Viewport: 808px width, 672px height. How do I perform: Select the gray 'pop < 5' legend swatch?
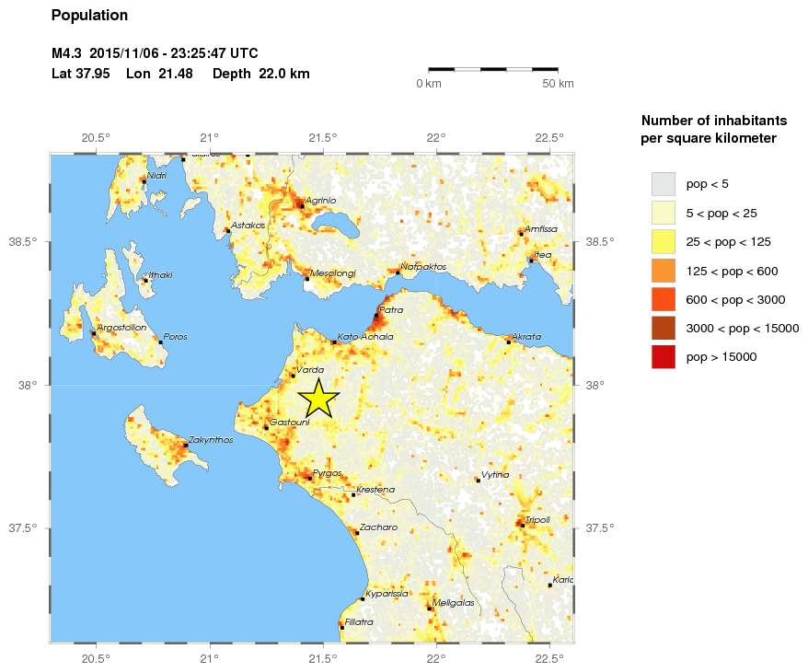664,184
